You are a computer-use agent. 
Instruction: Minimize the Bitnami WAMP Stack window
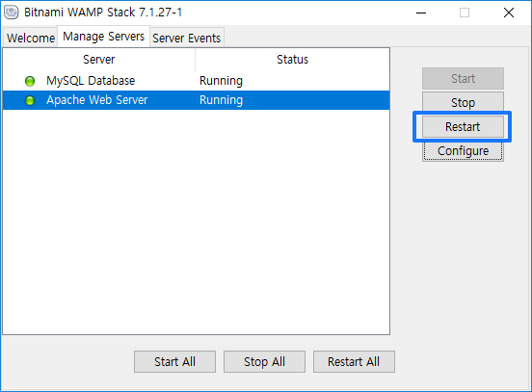pos(421,13)
